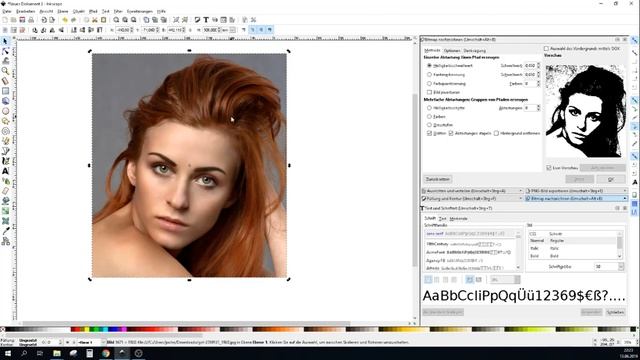The width and height of the screenshot is (640, 360).
Task: Switch to the Merkmale tab in text panel
Action: pos(458,219)
